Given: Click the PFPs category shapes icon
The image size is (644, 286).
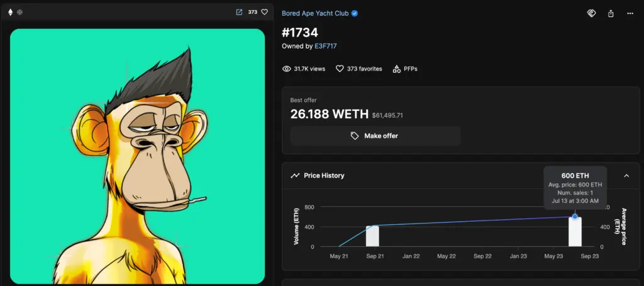Looking at the screenshot, I should (396, 69).
